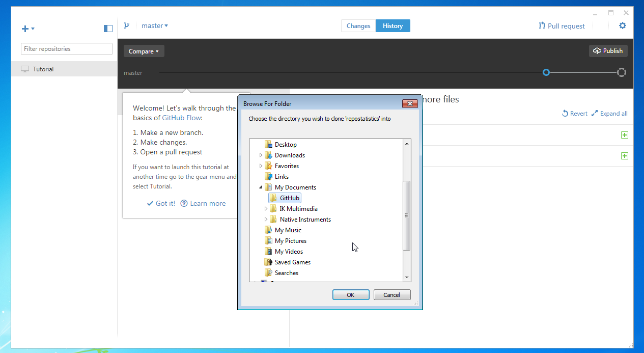Select the Tutorial repository

pos(43,69)
